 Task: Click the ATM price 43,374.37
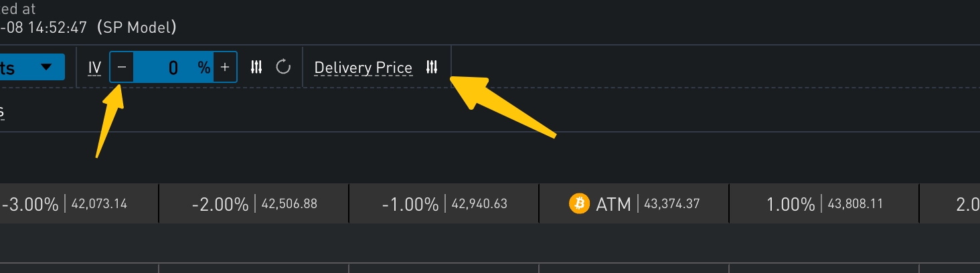(671, 204)
